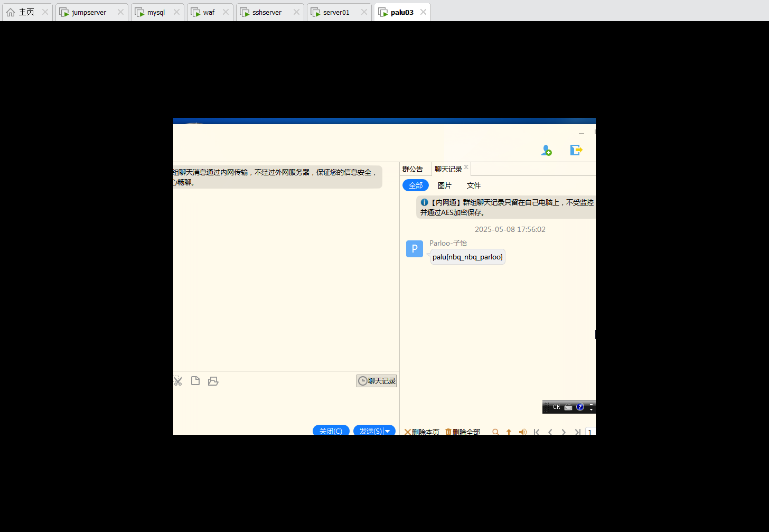769x532 pixels.
Task: Open search with the magnifier icon
Action: coord(495,432)
